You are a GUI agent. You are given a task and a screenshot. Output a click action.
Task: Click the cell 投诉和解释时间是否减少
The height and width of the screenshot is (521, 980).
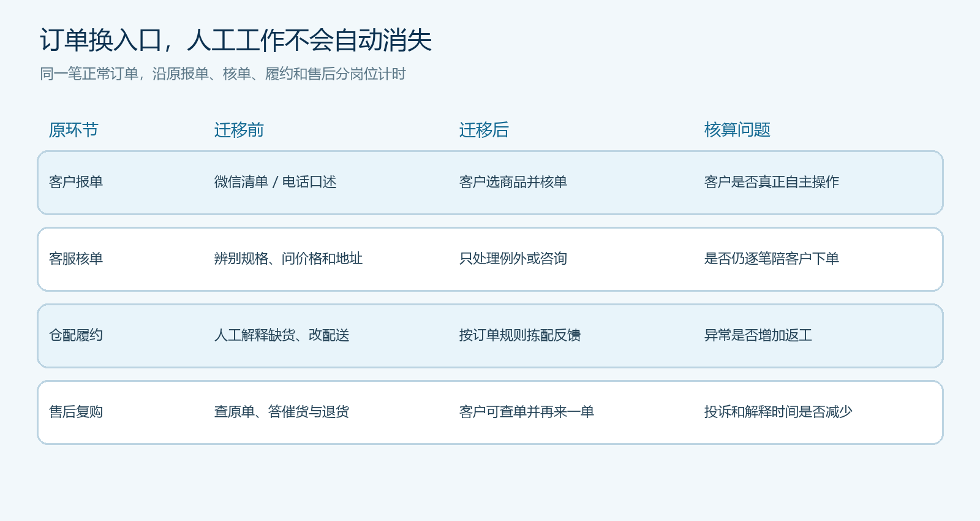pyautogui.click(x=778, y=412)
